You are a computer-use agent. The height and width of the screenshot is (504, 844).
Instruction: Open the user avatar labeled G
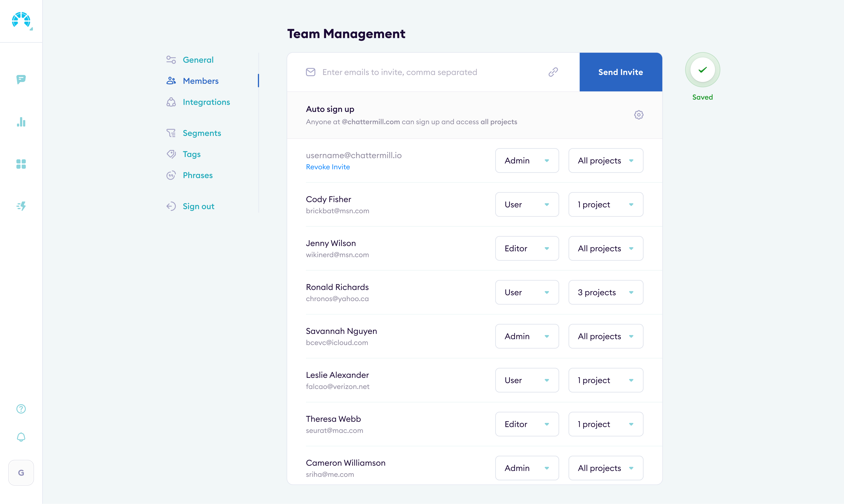pyautogui.click(x=21, y=472)
